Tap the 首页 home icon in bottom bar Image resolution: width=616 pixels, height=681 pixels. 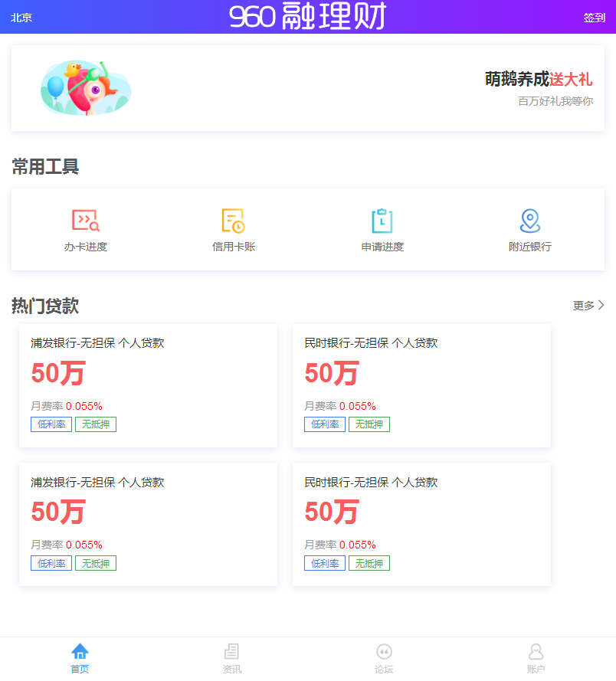pyautogui.click(x=80, y=652)
